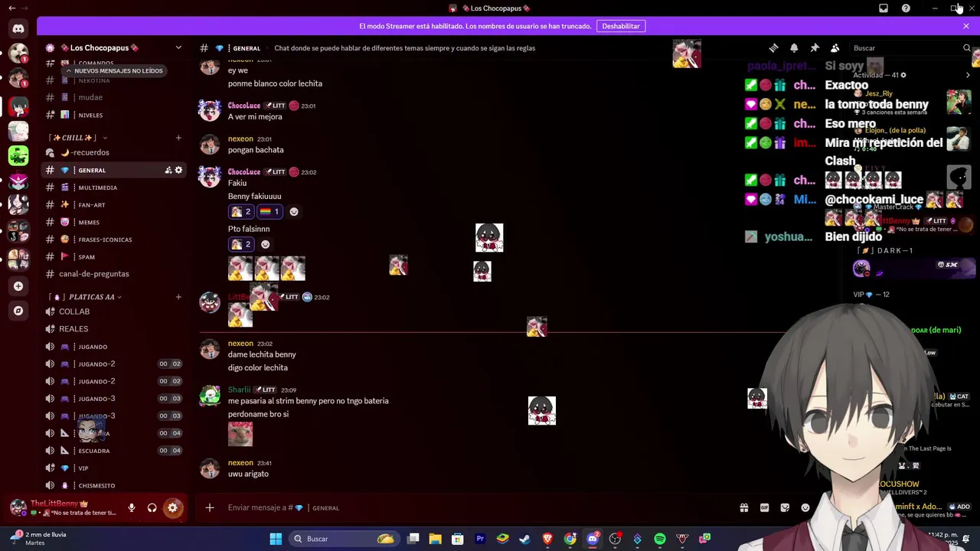
Task: Open the Threads icon in channel header
Action: pyautogui.click(x=773, y=48)
